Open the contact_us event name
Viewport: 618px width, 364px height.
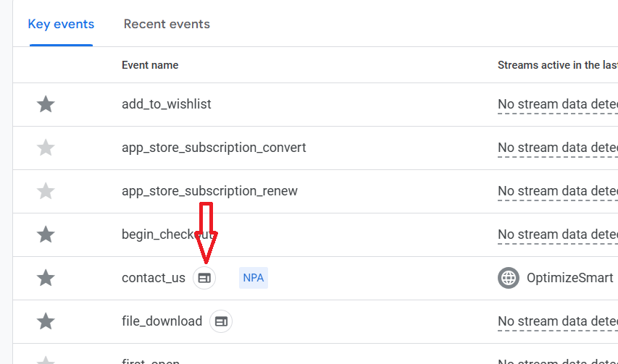pyautogui.click(x=154, y=278)
